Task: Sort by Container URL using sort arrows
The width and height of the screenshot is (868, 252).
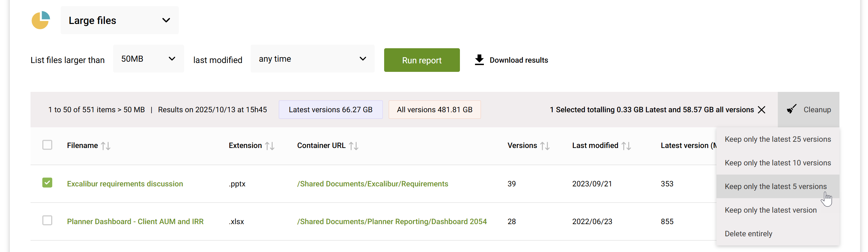Action: pos(354,146)
